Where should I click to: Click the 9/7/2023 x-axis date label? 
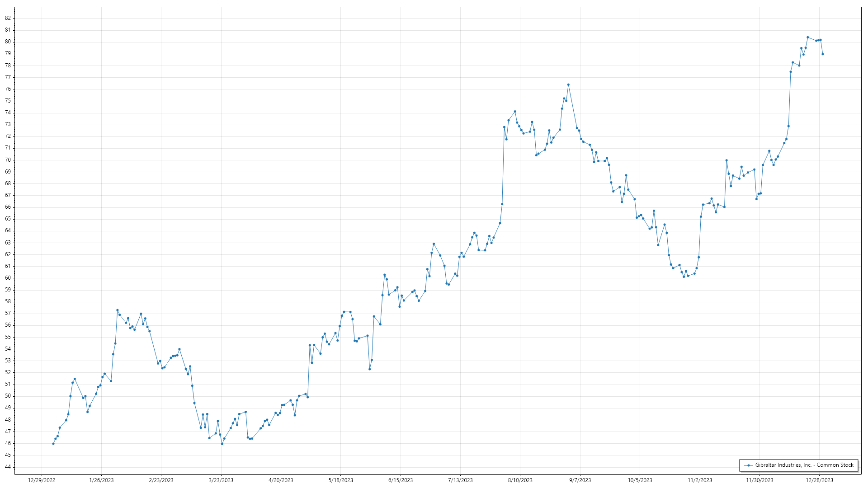580,480
